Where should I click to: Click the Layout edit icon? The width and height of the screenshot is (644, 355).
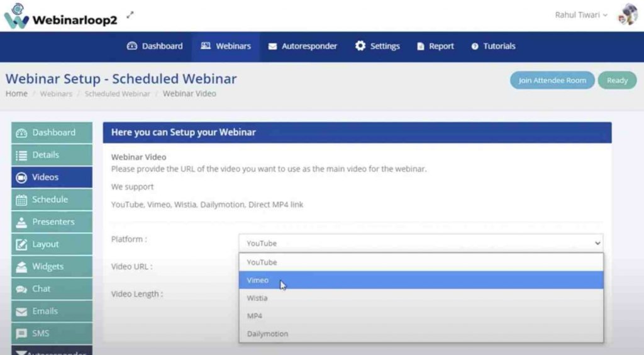21,244
